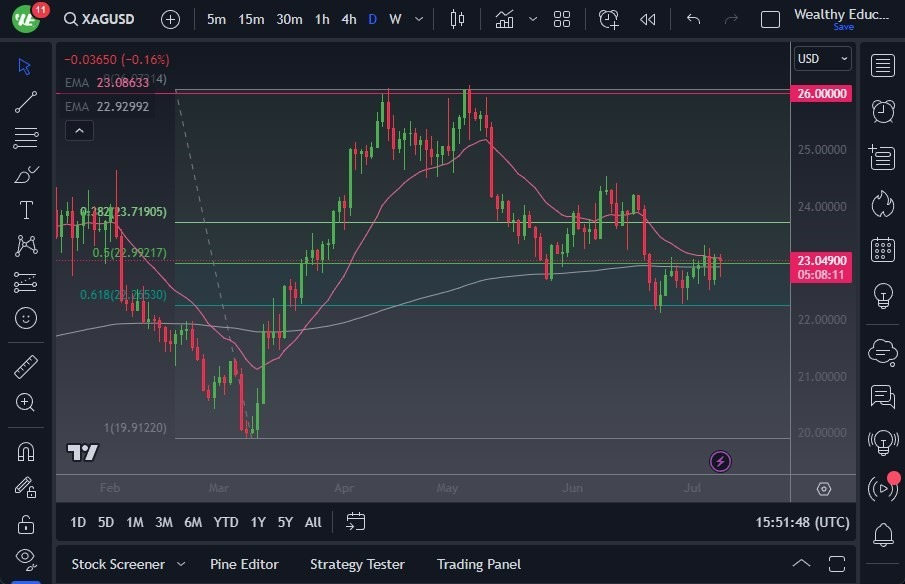Collapse the indicator legend chevron
The width and height of the screenshot is (905, 584).
click(x=78, y=130)
